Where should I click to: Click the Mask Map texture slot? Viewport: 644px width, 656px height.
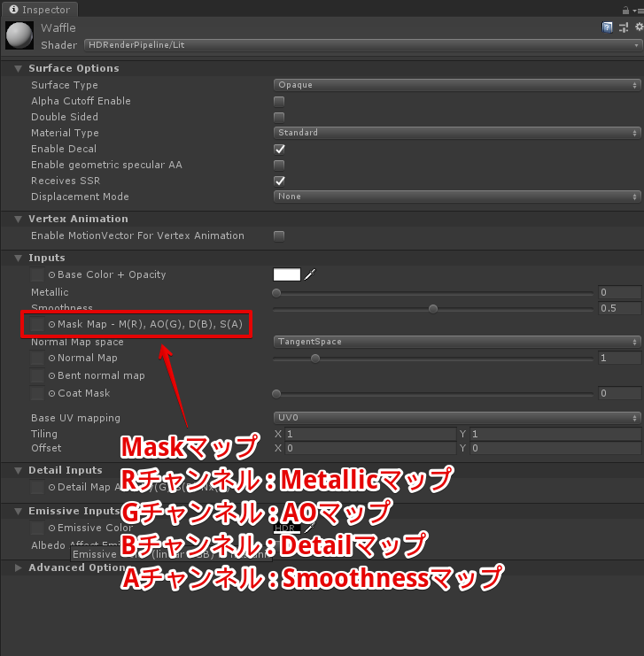pyautogui.click(x=37, y=324)
